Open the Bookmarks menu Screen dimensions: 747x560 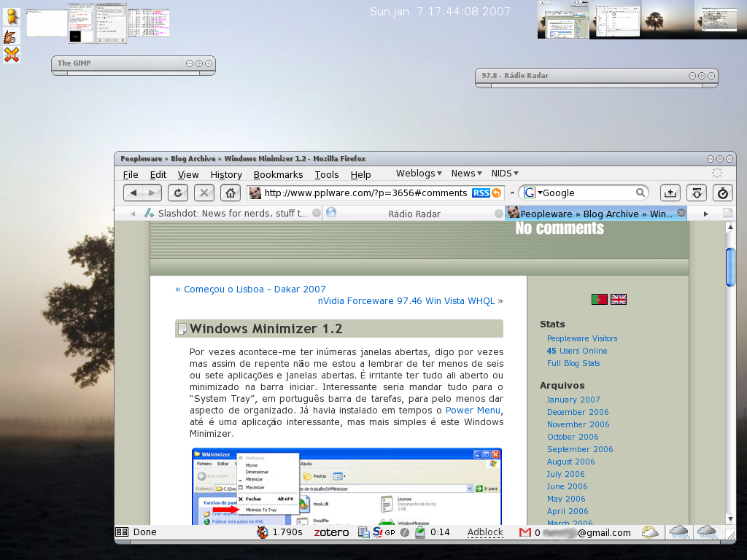tap(278, 174)
